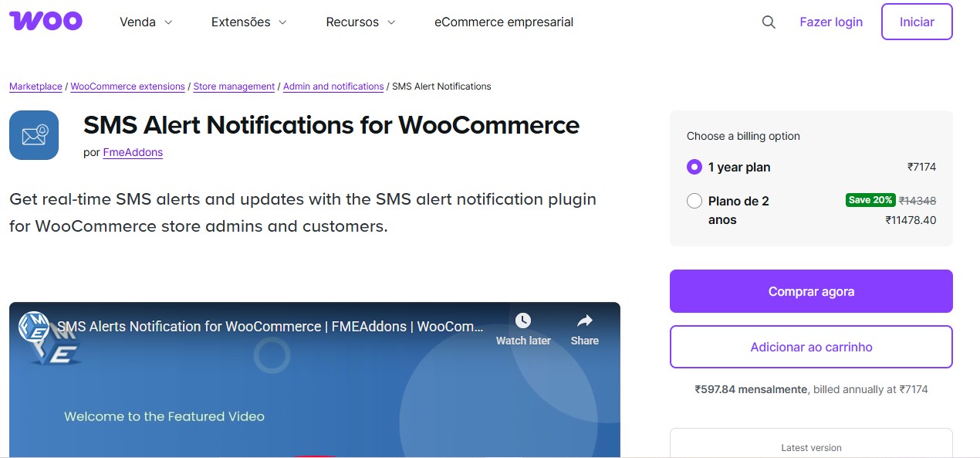Image resolution: width=980 pixels, height=458 pixels.
Task: Visit the FmeAddons author link
Action: coord(133,152)
